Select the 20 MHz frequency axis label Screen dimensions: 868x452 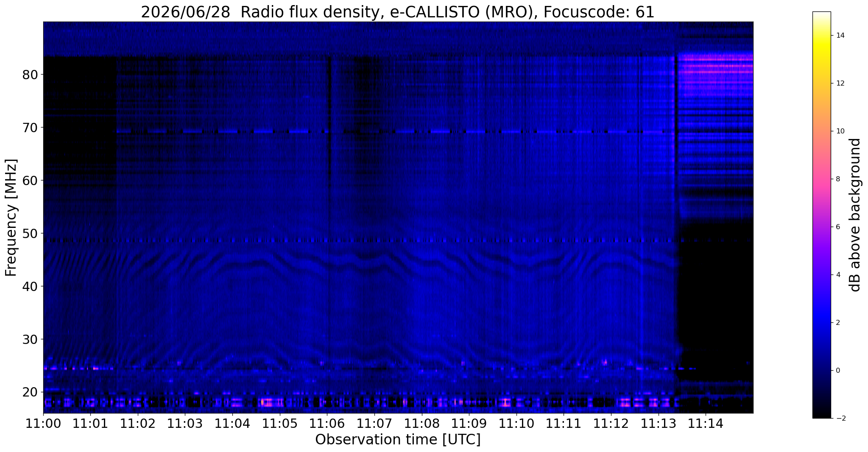[30, 392]
